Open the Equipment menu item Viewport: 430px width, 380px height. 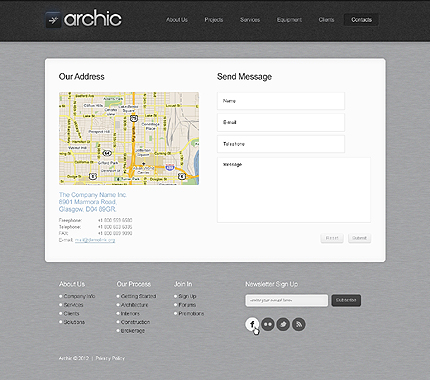(x=289, y=20)
